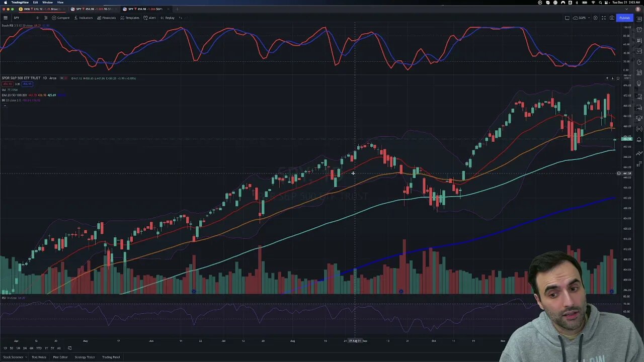Screen dimensions: 644x362
Task: Start bar Replay mode
Action: (x=167, y=18)
